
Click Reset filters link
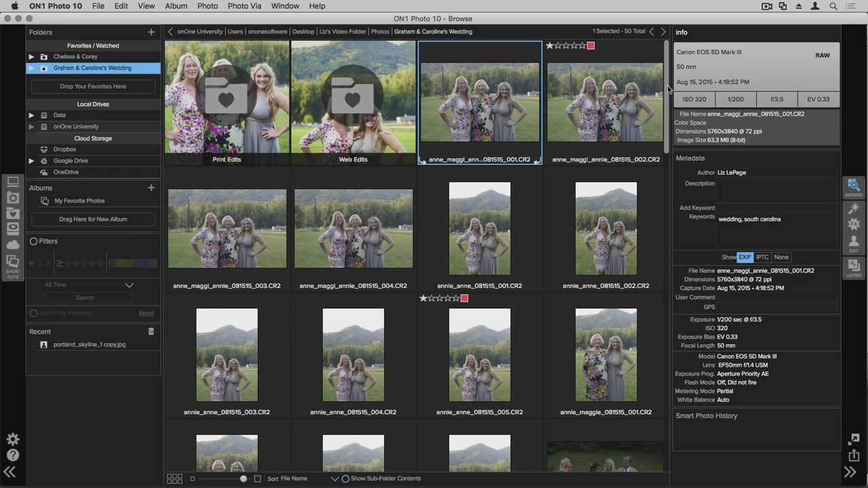[146, 313]
